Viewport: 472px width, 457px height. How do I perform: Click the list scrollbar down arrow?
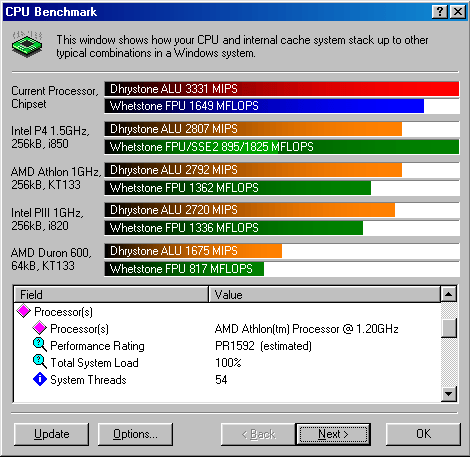(x=449, y=394)
